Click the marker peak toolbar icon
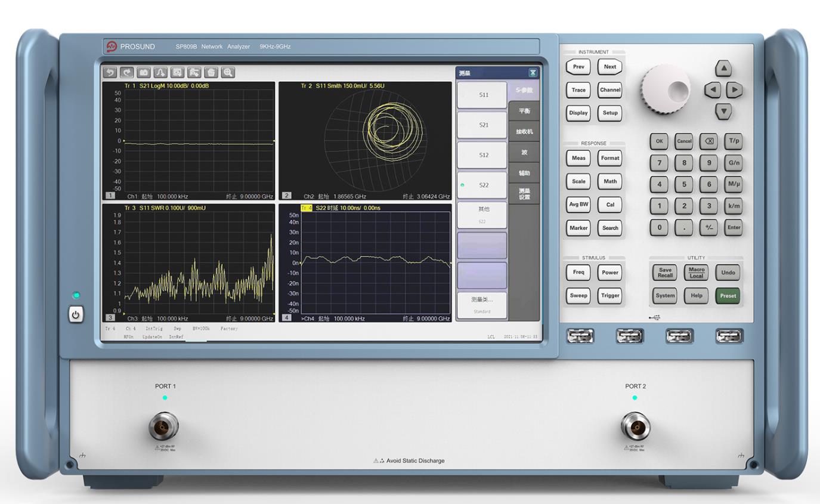Viewport: 820px width, 504px height. point(160,72)
